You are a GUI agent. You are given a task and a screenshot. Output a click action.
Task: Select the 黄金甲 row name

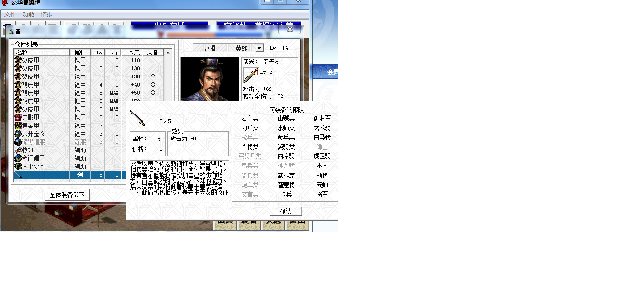(x=31, y=126)
